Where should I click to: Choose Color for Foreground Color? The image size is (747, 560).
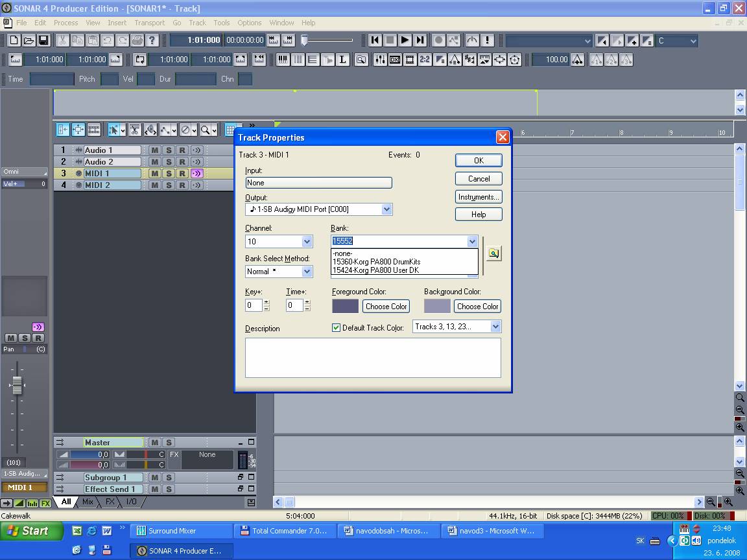[386, 306]
